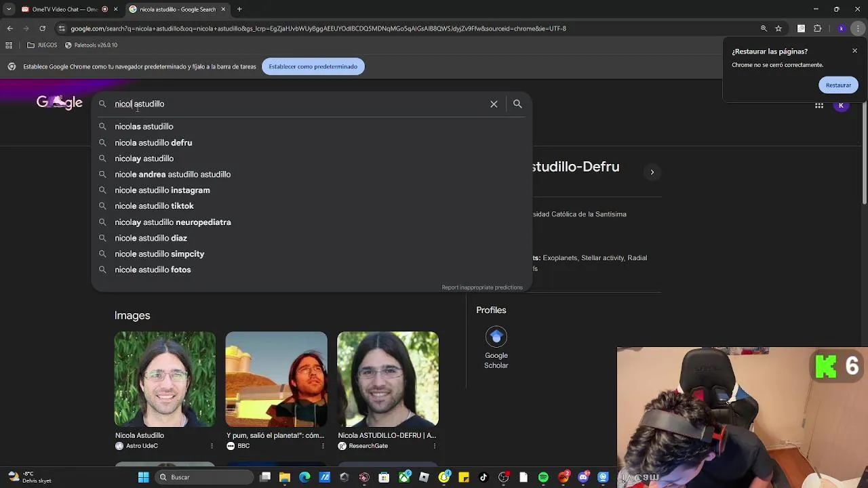
Task: Open Chrome tab search dropdown
Action: [8, 9]
